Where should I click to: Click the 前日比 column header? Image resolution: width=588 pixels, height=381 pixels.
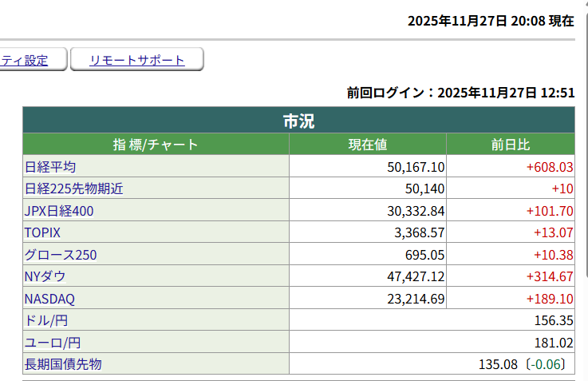pyautogui.click(x=511, y=145)
